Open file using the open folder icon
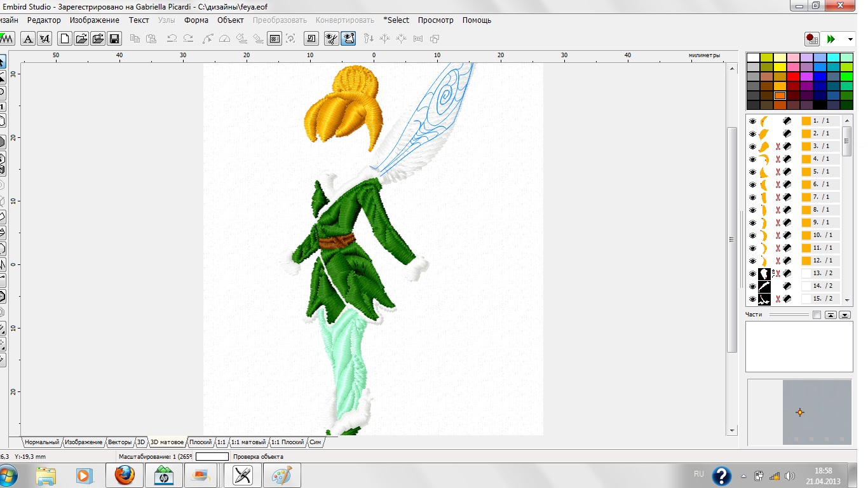This screenshot has width=868, height=488. [x=81, y=39]
